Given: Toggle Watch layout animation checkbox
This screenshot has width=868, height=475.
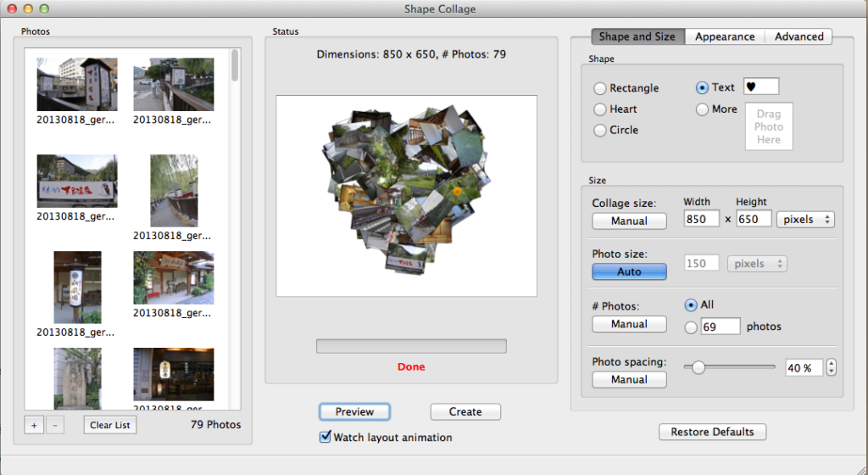Looking at the screenshot, I should tap(325, 437).
